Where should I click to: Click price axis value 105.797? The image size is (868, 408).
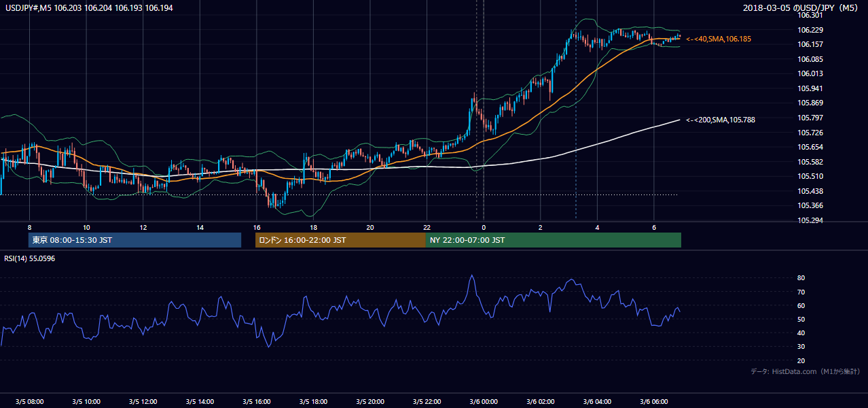coord(810,118)
